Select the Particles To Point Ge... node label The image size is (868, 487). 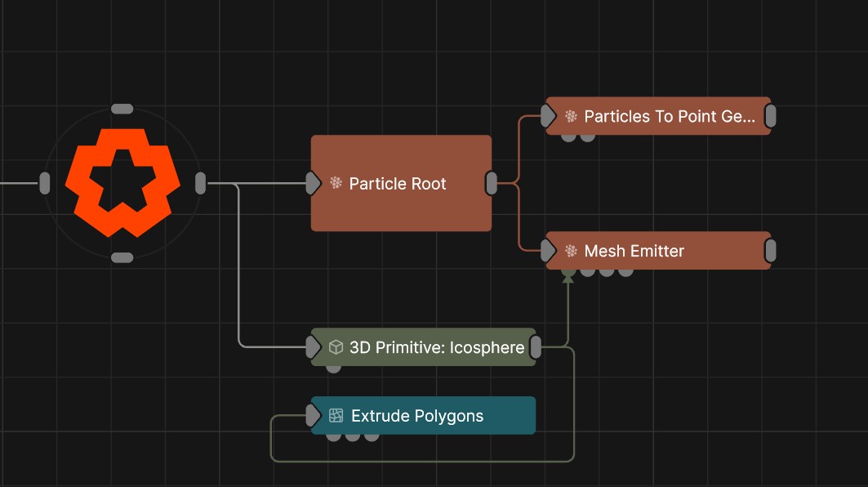tap(670, 117)
